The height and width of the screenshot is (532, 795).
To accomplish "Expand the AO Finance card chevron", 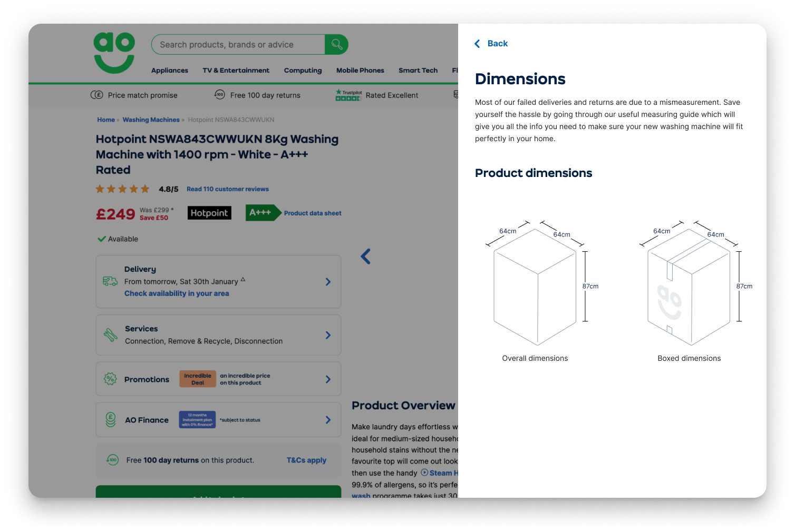I will pos(328,420).
